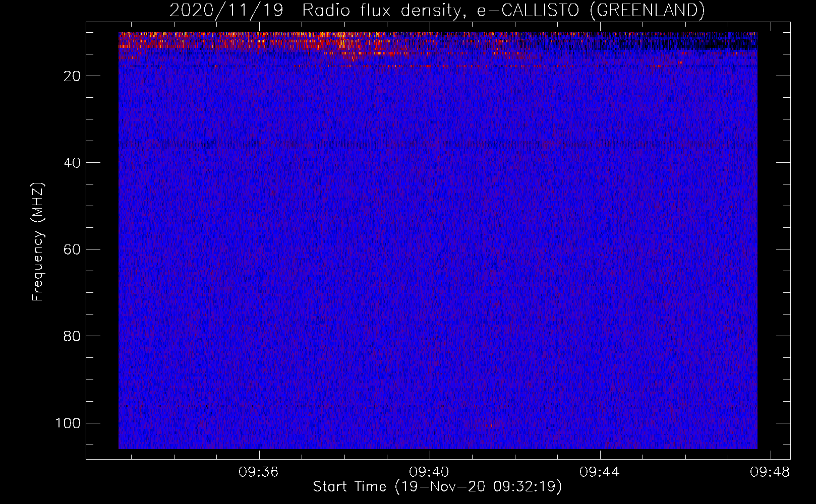Click the plot title text e-CALLISTO (GREENLAND)
816x504 pixels.
591,10
